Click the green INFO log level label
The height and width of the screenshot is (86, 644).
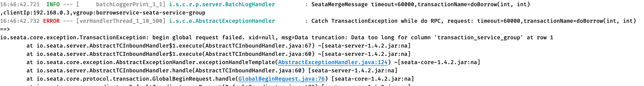click(x=53, y=5)
